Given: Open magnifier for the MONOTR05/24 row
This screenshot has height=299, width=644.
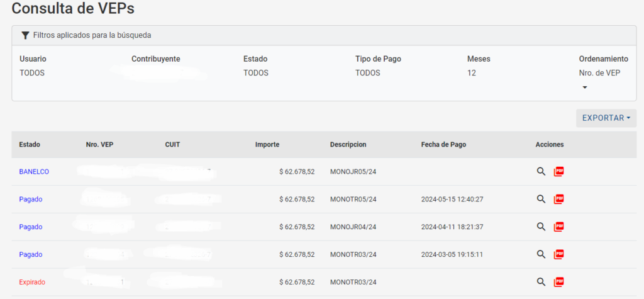Looking at the screenshot, I should click(x=541, y=200).
